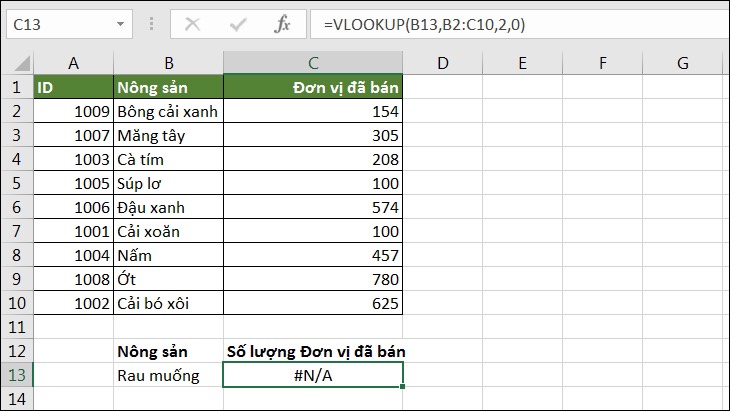Click cell containing ID 1008
730x411 pixels.
pyautogui.click(x=74, y=279)
